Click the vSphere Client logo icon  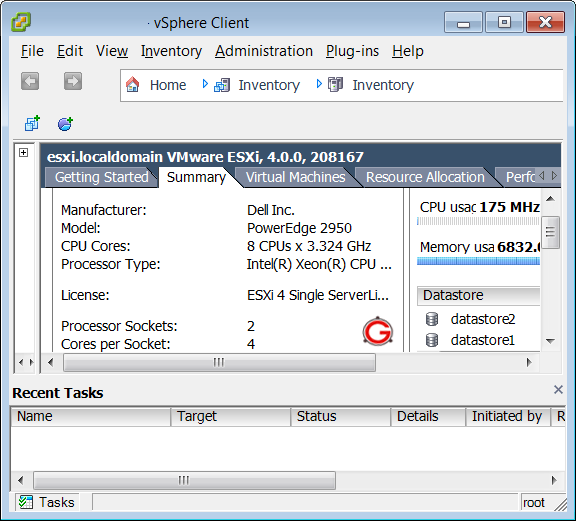(21, 22)
